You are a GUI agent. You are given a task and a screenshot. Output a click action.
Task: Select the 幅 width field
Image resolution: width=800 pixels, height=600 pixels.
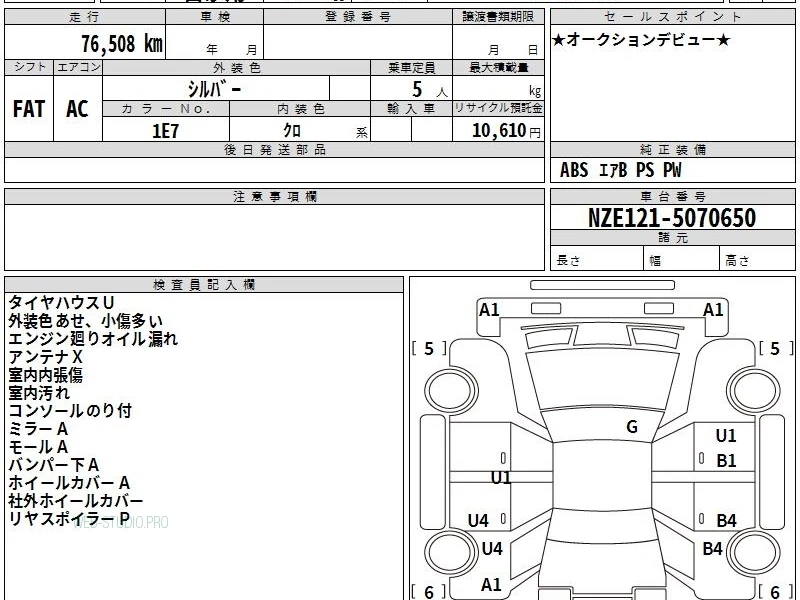[682, 258]
